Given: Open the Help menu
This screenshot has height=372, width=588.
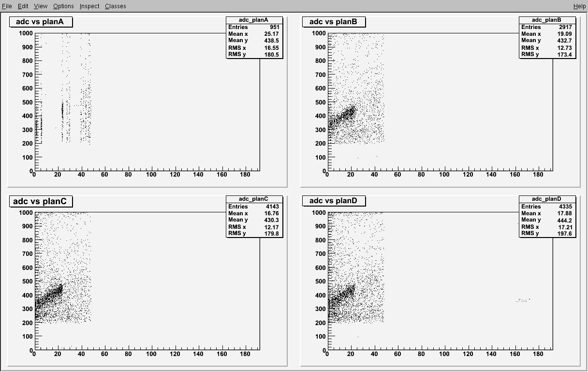Looking at the screenshot, I should [x=579, y=6].
